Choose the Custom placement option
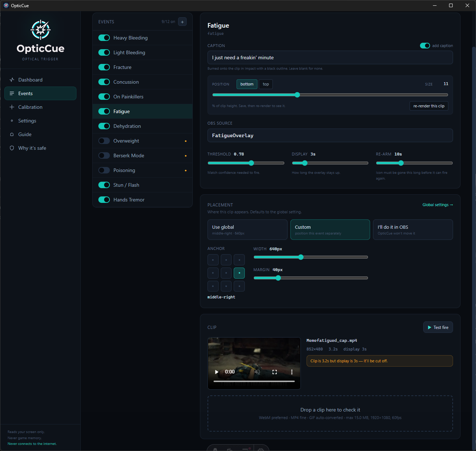 [330, 229]
